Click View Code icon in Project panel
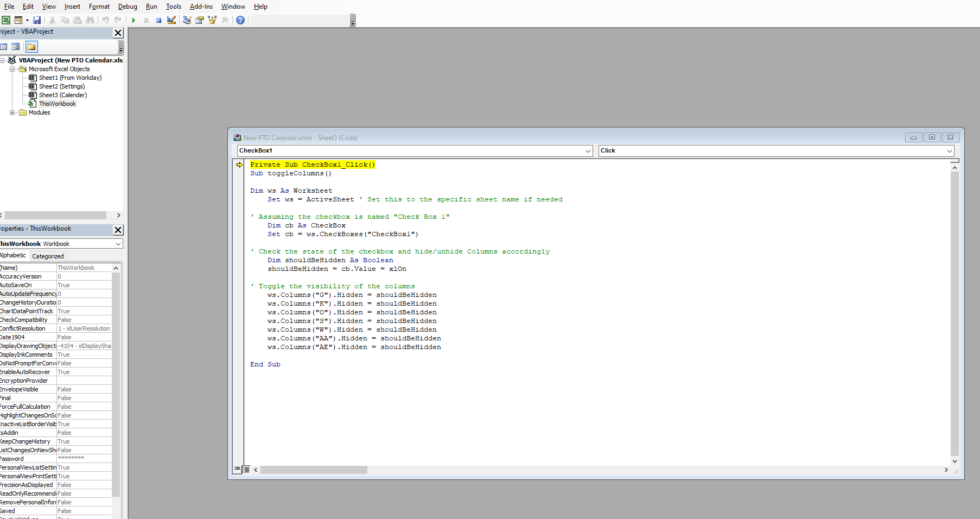 pyautogui.click(x=3, y=47)
